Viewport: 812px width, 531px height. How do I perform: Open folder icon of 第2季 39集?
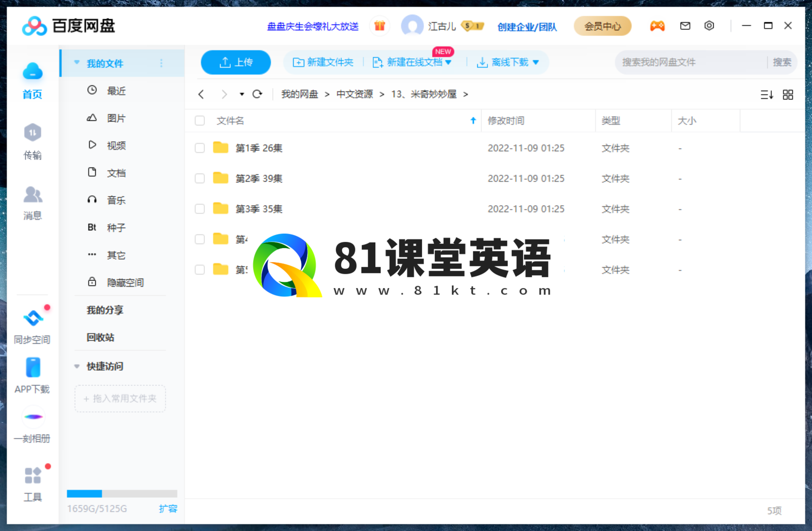tap(221, 178)
